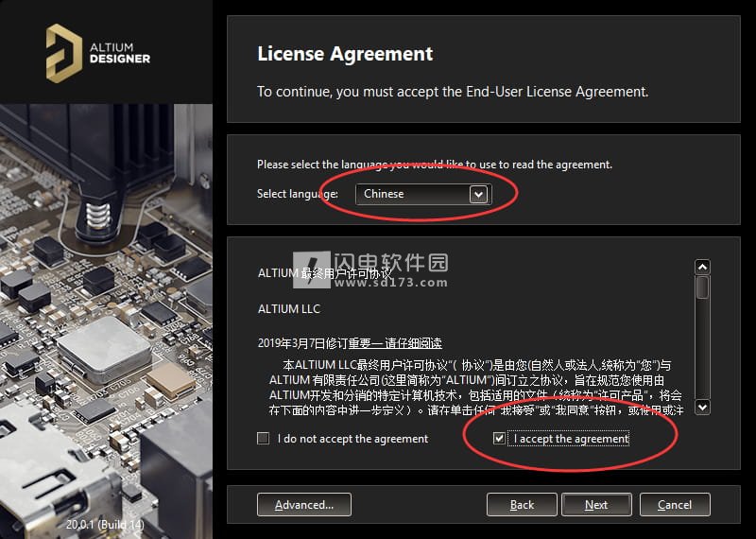Click the agreement scroll down arrow
756x539 pixels.
tap(702, 407)
